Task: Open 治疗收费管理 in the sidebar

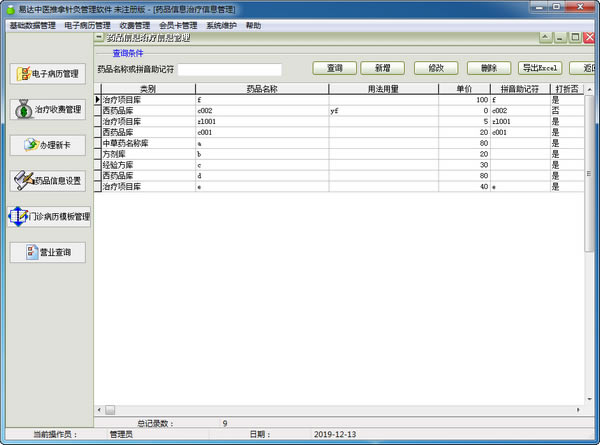Action: coord(48,110)
